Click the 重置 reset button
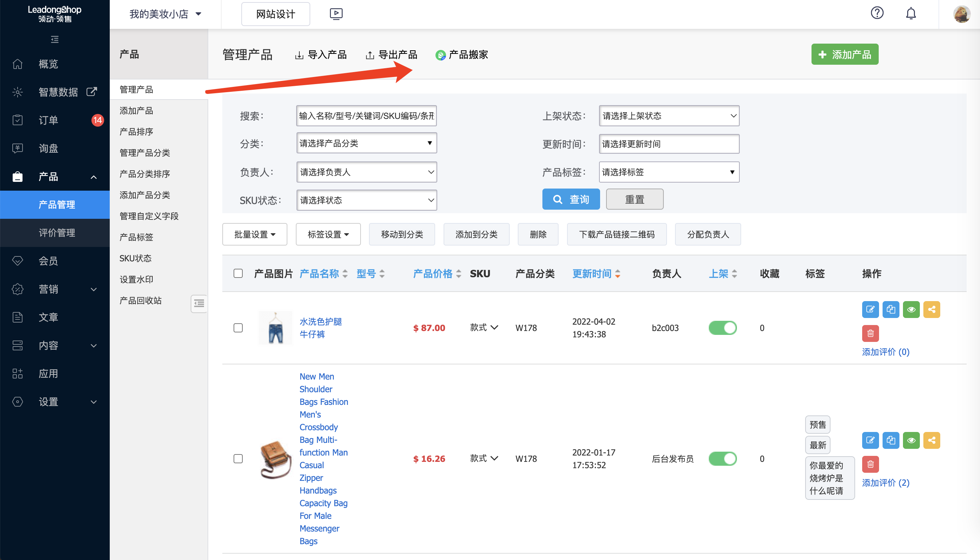This screenshot has height=560, width=980. [x=634, y=199]
